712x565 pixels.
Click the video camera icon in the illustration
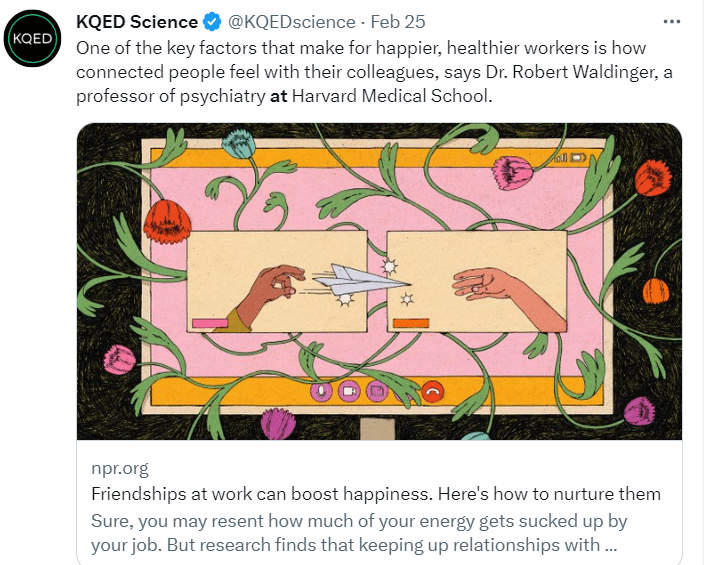349,391
